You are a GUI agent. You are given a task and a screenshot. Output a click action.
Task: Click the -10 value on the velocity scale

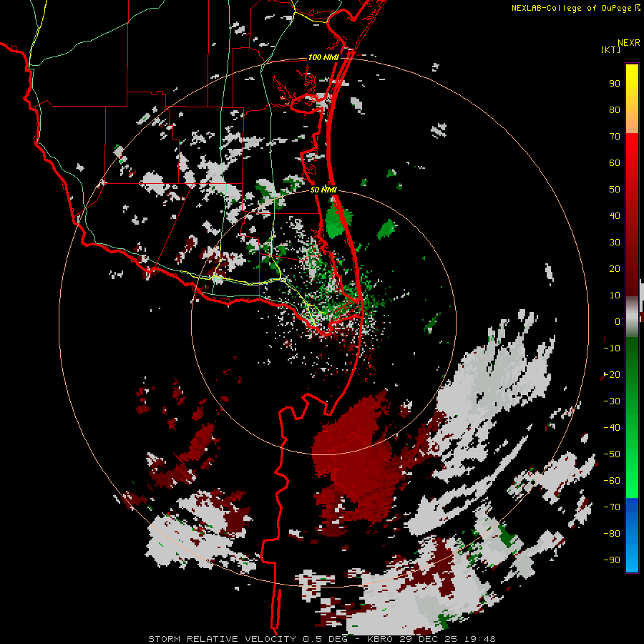(x=612, y=348)
